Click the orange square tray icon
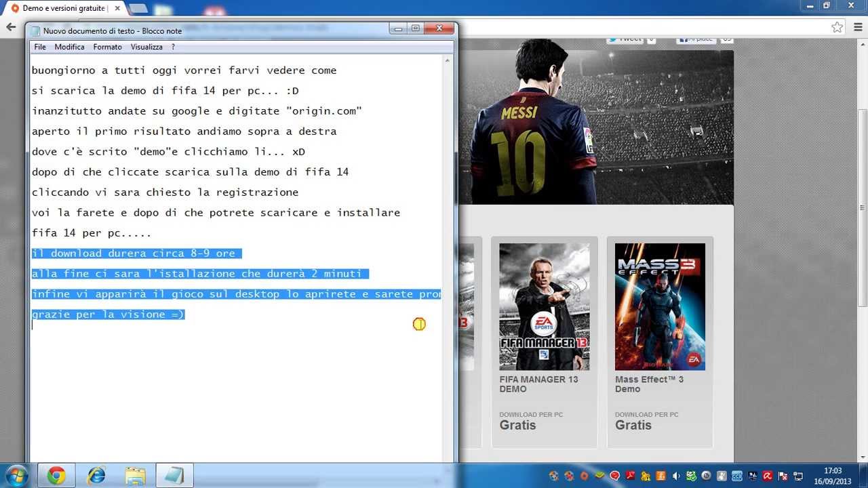 click(x=660, y=476)
